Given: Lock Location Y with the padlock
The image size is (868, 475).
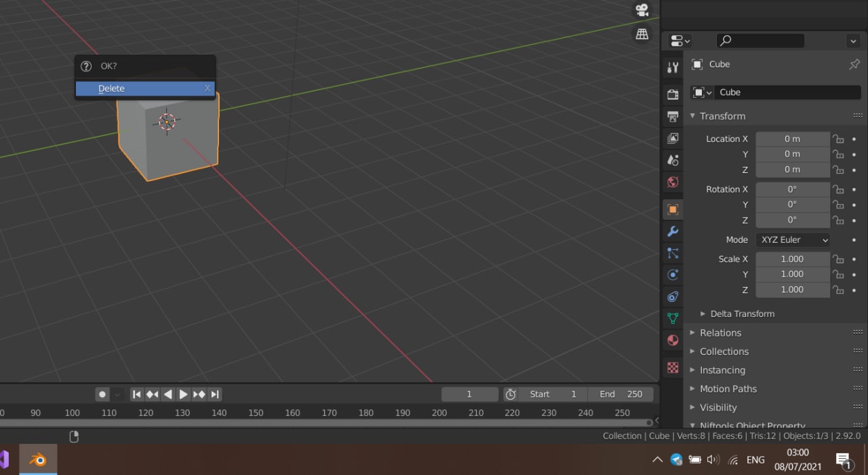Looking at the screenshot, I should [x=838, y=155].
